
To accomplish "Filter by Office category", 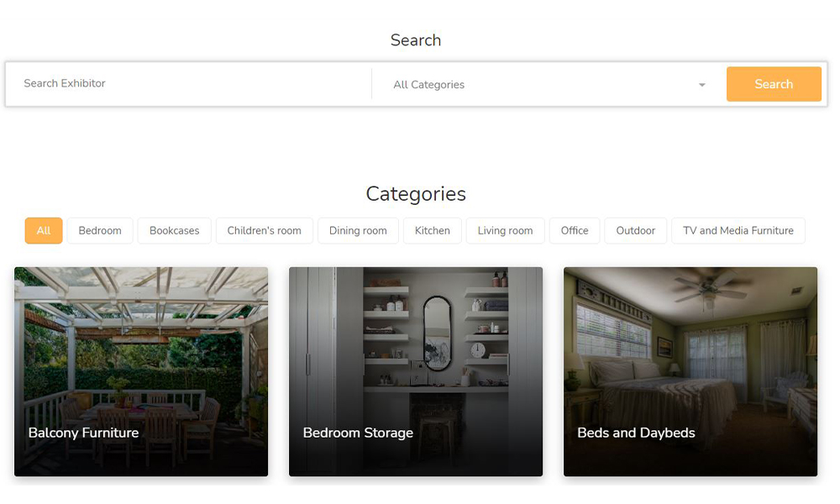I will (x=575, y=231).
